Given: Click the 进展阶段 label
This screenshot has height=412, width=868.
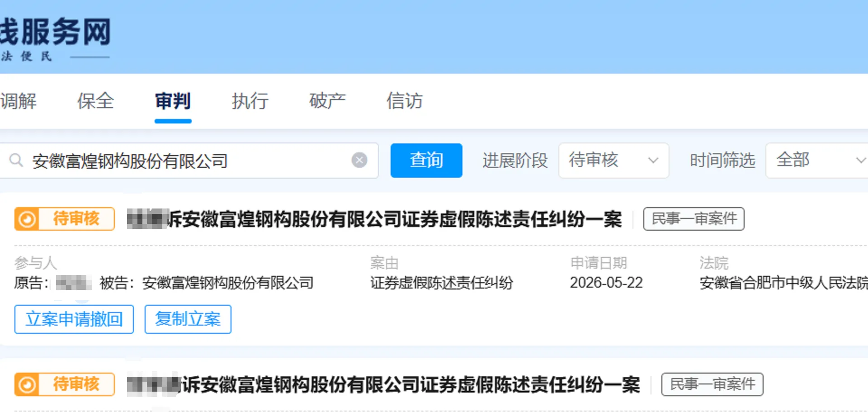Looking at the screenshot, I should (515, 161).
